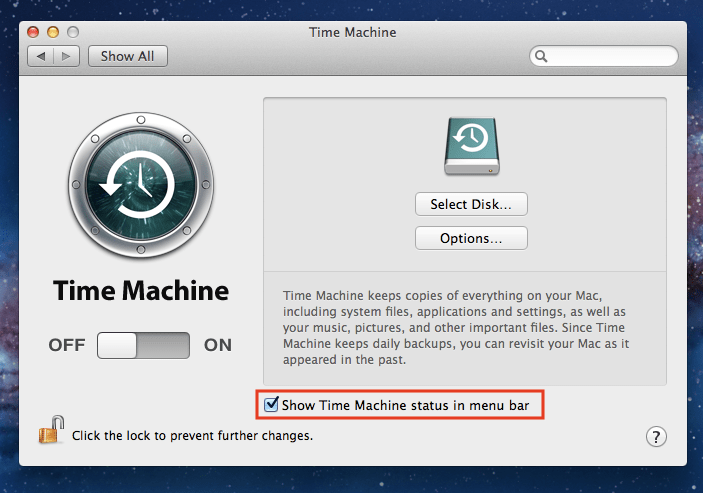Click the magnifying glass search icon

coord(541,56)
